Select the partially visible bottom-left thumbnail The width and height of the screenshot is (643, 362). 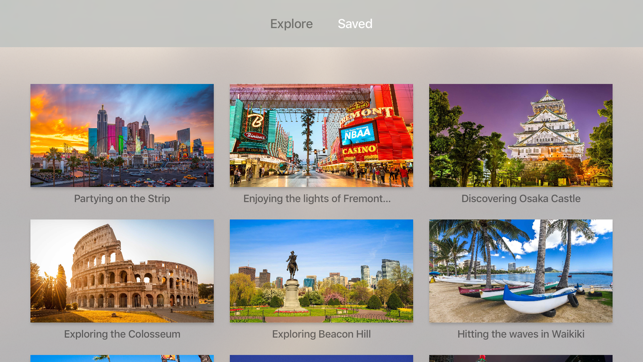[122, 359]
